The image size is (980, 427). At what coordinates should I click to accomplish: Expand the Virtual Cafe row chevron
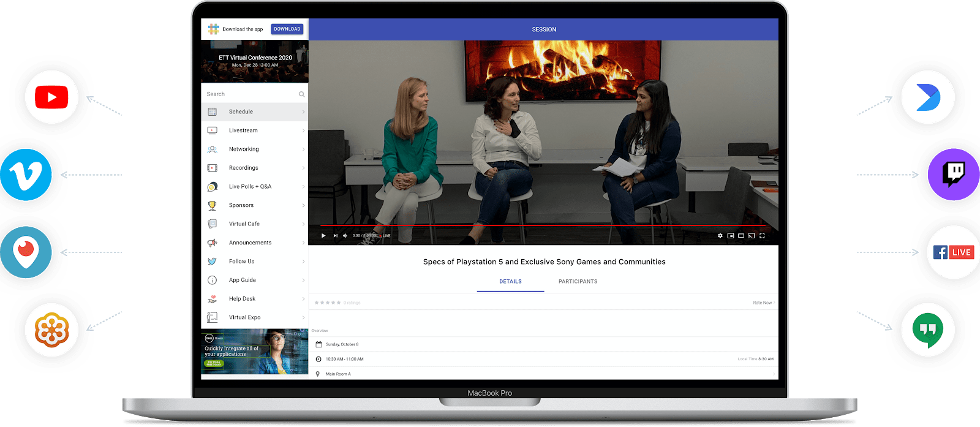303,224
